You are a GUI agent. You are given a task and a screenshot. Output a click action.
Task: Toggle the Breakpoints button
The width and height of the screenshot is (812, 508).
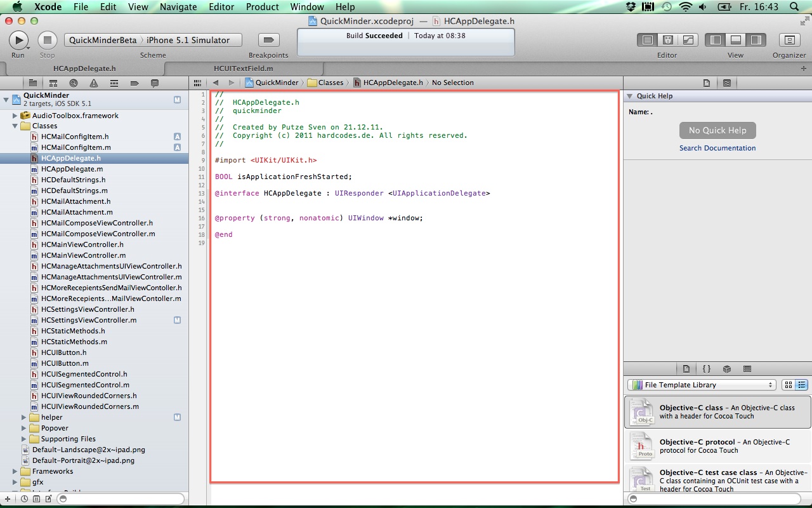[x=268, y=40]
